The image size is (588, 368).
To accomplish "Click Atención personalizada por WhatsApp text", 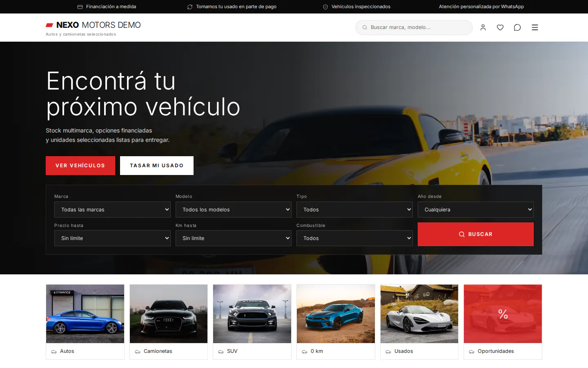I will (x=481, y=7).
